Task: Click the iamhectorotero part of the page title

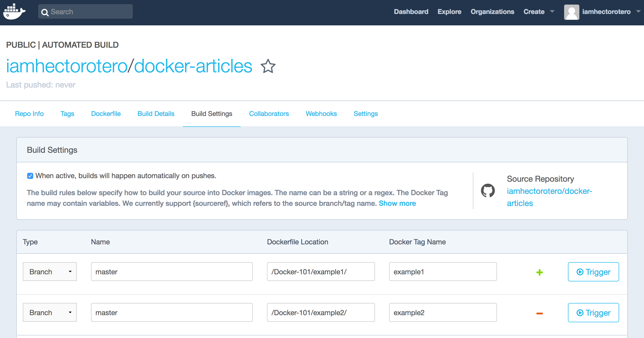Action: (67, 66)
